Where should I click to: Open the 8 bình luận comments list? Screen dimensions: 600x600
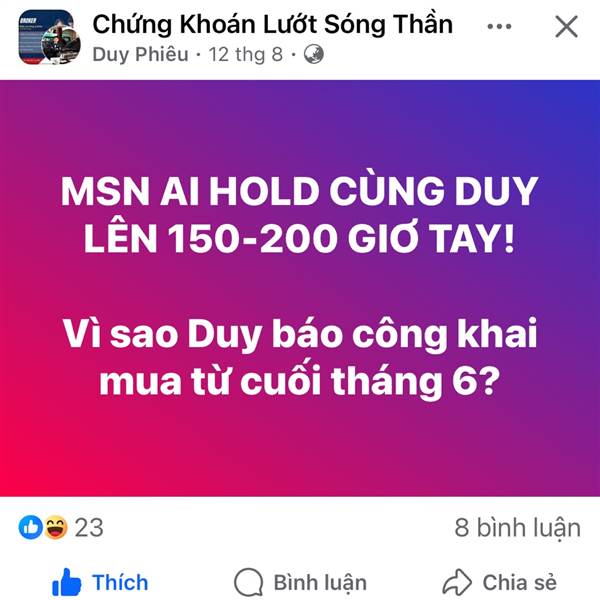tap(517, 528)
